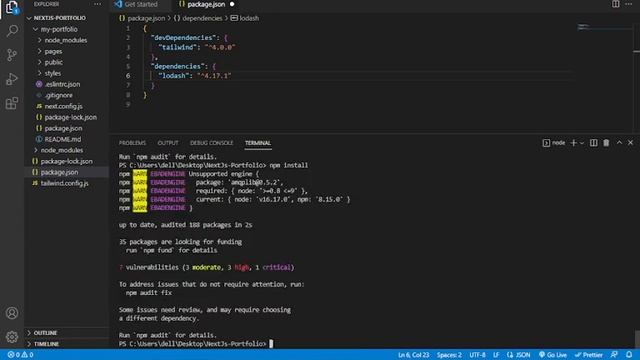Open tailwind.config.js file
Viewport: 640px width, 360px height.
[64, 183]
